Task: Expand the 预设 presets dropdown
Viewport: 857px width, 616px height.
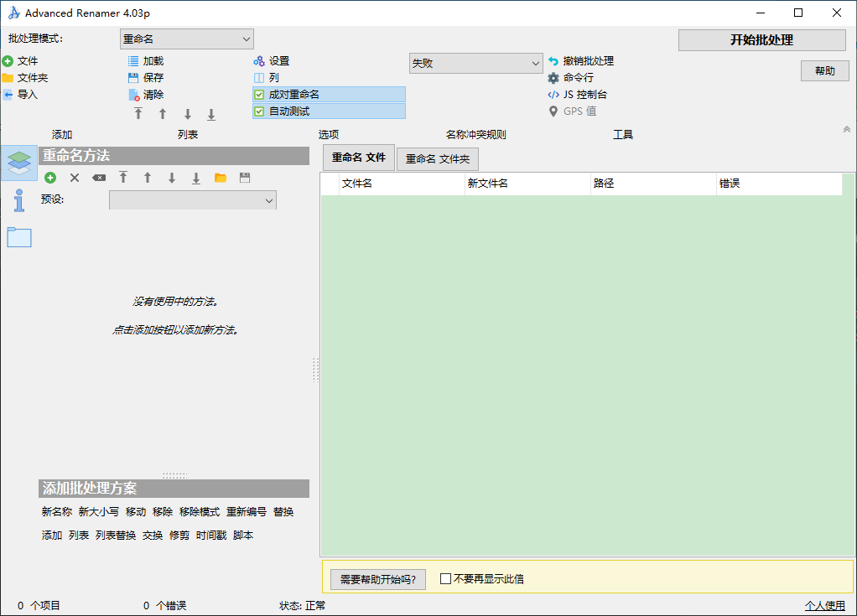Action: pyautogui.click(x=193, y=199)
